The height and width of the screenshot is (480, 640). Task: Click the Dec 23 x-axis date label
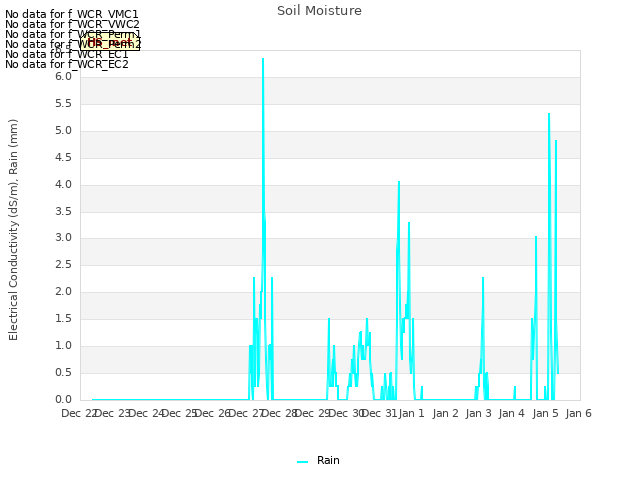113,413
